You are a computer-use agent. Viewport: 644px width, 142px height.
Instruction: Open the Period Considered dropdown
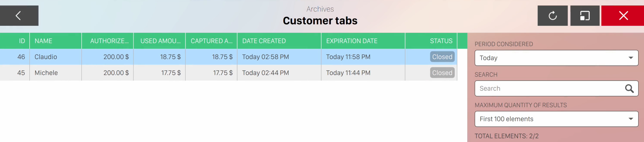[556, 58]
